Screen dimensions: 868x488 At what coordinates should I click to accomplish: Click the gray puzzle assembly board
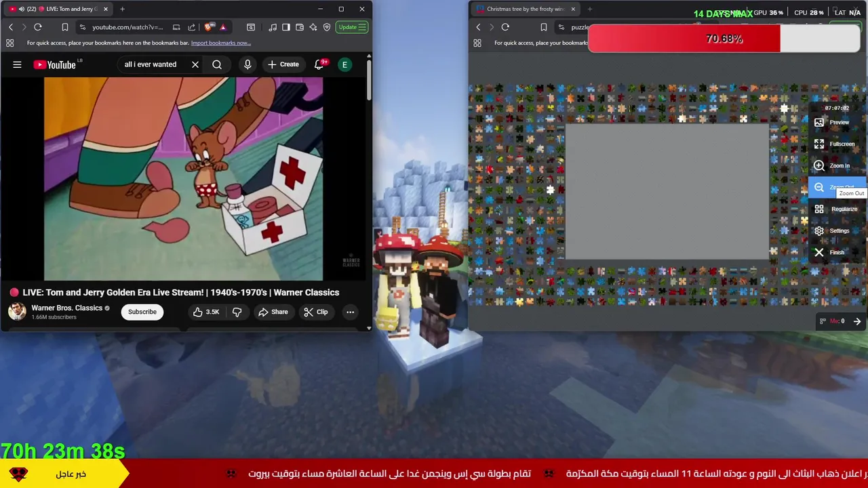tap(667, 192)
